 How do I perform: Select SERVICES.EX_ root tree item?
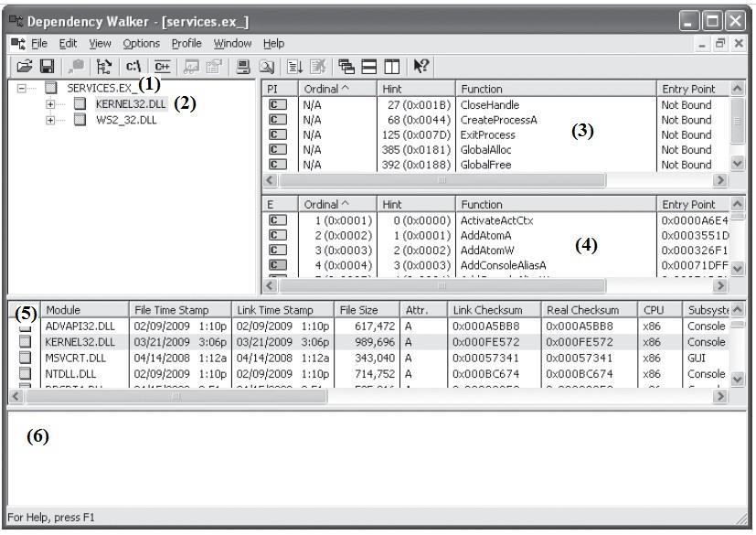click(101, 89)
